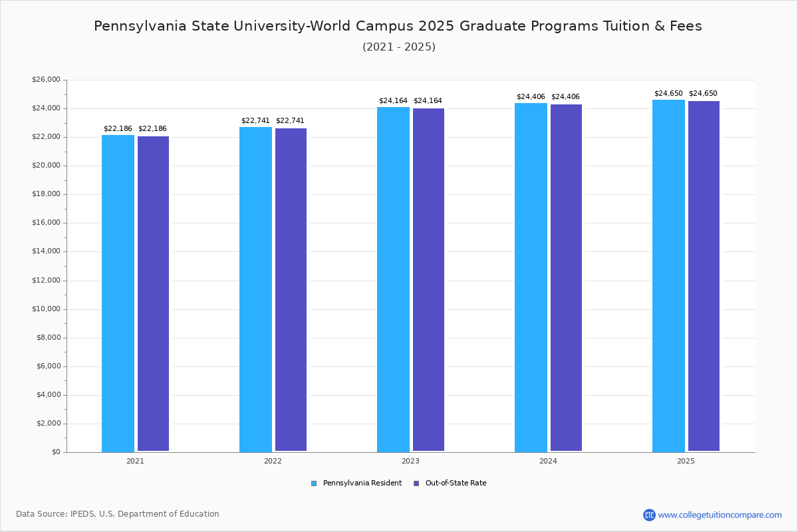Toggle Out-of-State Rate legend series
This screenshot has width=798, height=532.
click(x=456, y=483)
